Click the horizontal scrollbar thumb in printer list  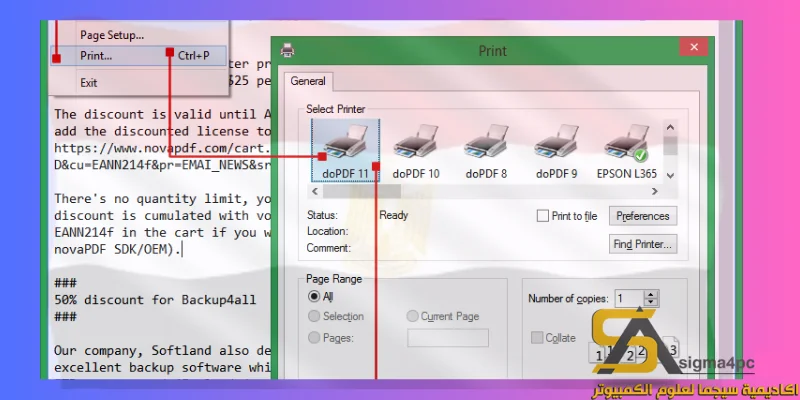coord(362,191)
